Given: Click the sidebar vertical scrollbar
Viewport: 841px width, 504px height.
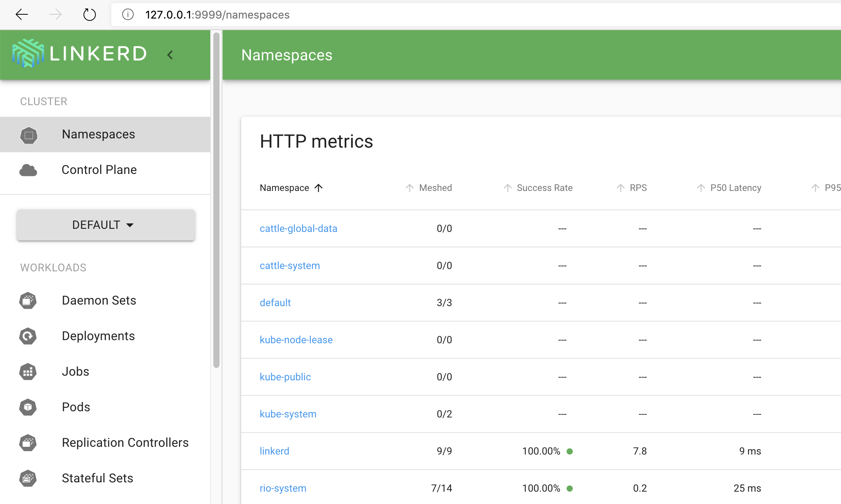Looking at the screenshot, I should pyautogui.click(x=216, y=200).
